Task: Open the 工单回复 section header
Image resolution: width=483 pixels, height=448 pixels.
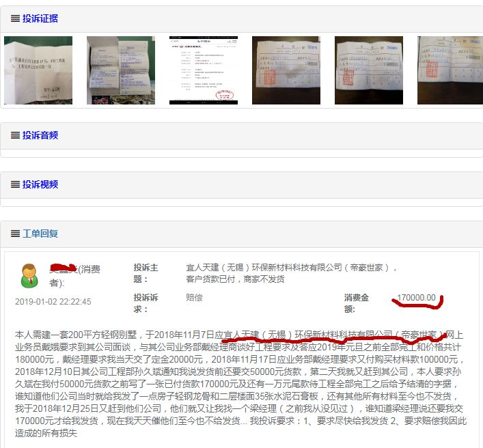Action: [40, 234]
